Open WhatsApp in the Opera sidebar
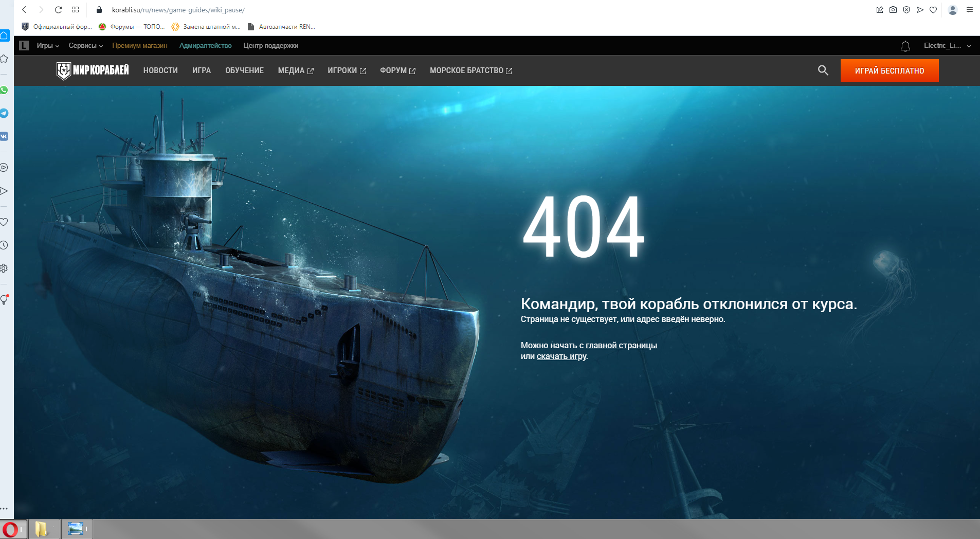Viewport: 980px width, 539px height. [4, 90]
